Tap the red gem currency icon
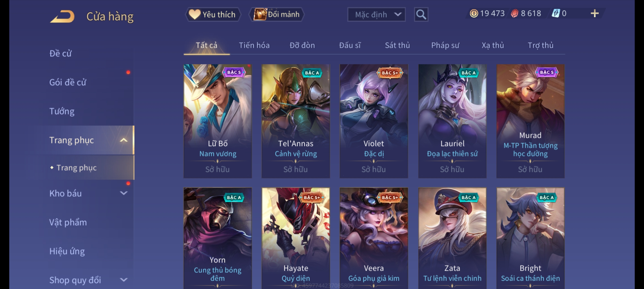Viewport: 644px width, 289px height. click(x=515, y=13)
